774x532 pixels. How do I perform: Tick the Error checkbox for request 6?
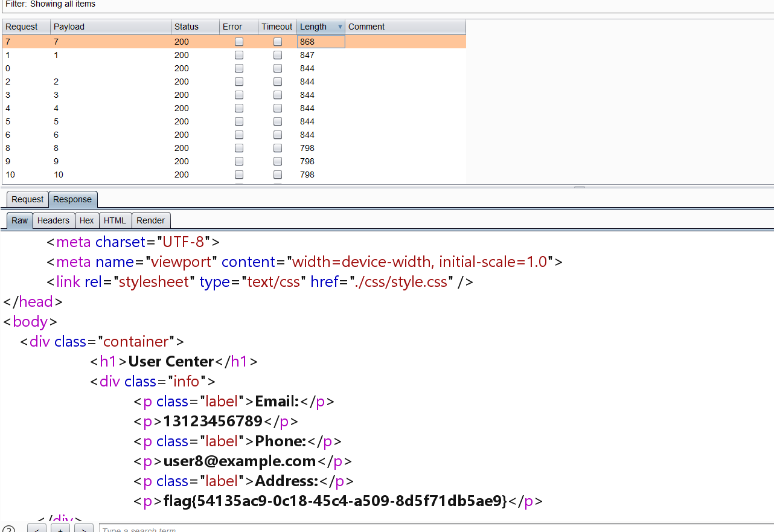(x=239, y=135)
